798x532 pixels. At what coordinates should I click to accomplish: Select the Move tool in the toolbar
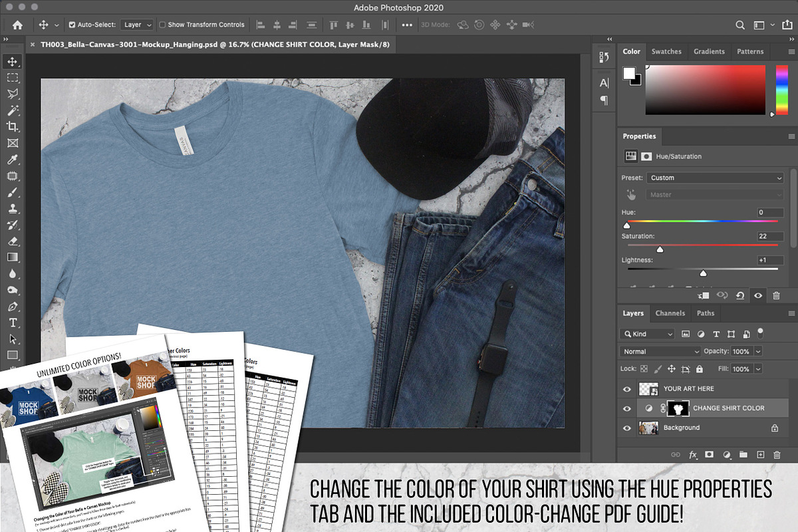pyautogui.click(x=13, y=61)
